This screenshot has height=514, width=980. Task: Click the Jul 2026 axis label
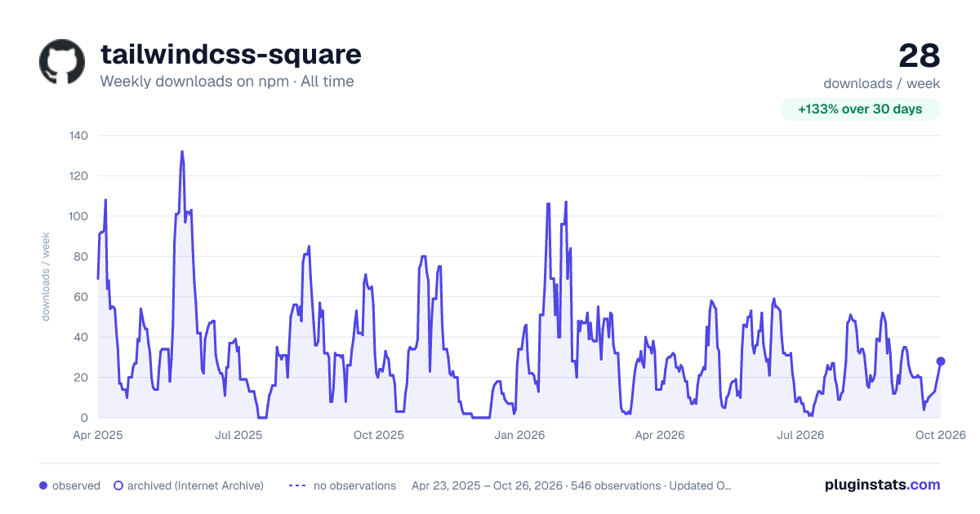pyautogui.click(x=800, y=435)
